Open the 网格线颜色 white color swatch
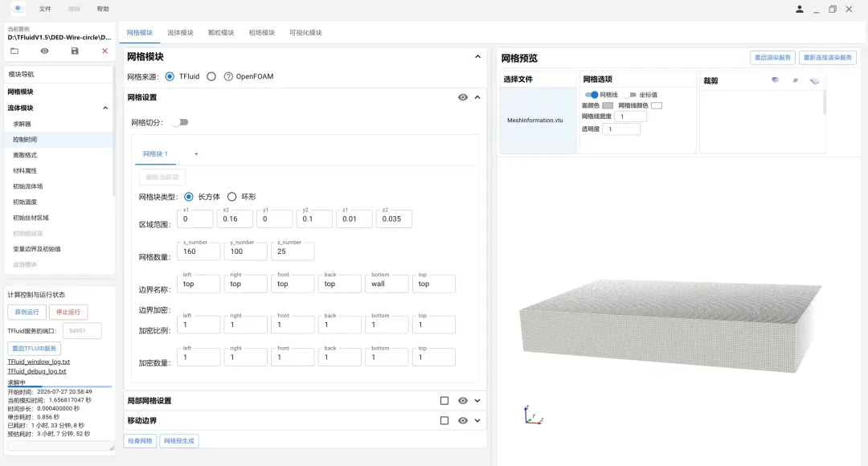Image resolution: width=868 pixels, height=466 pixels. pos(657,105)
